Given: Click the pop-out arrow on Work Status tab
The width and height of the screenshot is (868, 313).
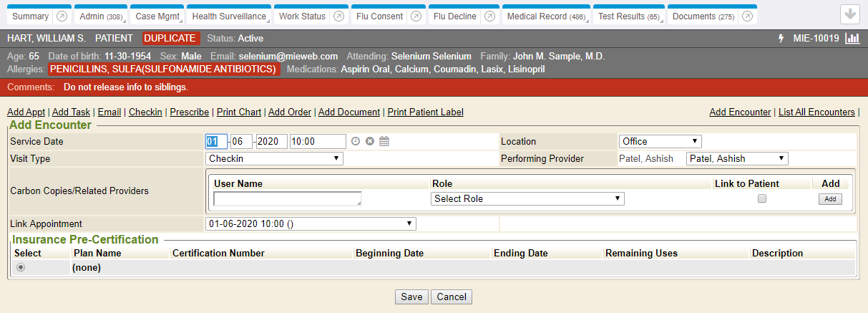Looking at the screenshot, I should pyautogui.click(x=338, y=16).
